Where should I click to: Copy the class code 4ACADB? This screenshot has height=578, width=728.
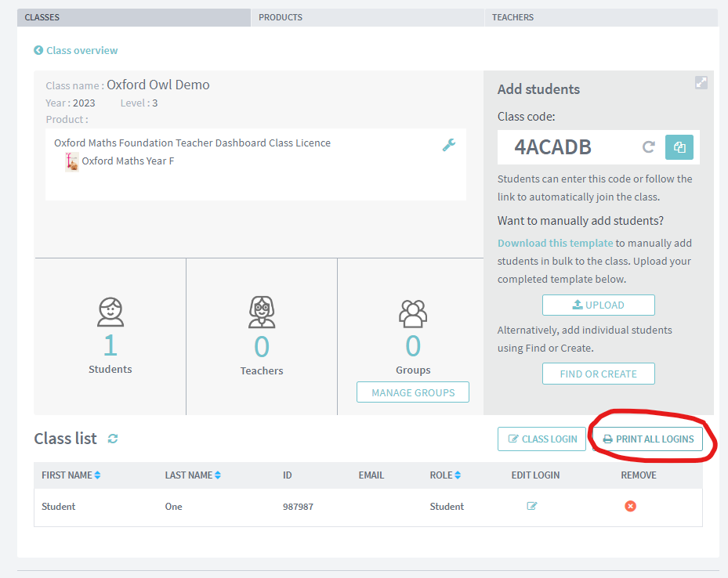pyautogui.click(x=679, y=146)
